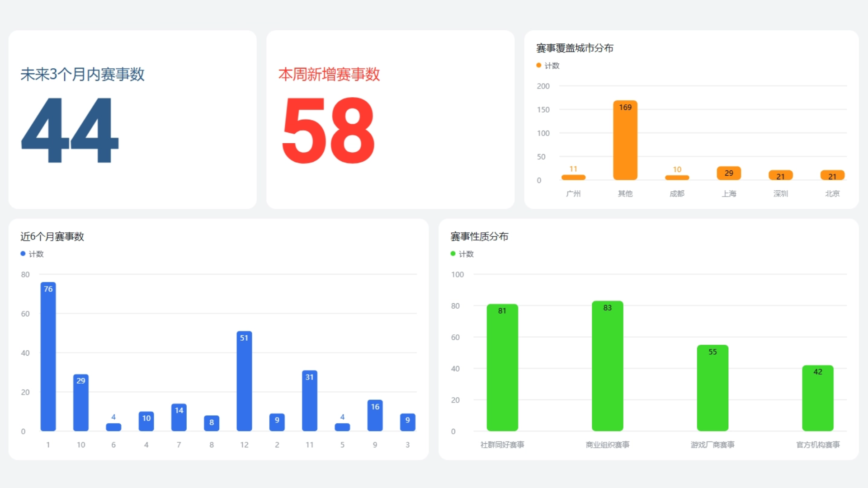The width and height of the screenshot is (868, 488).
Task: Select the 北京 bar labeled 21
Action: tap(832, 175)
